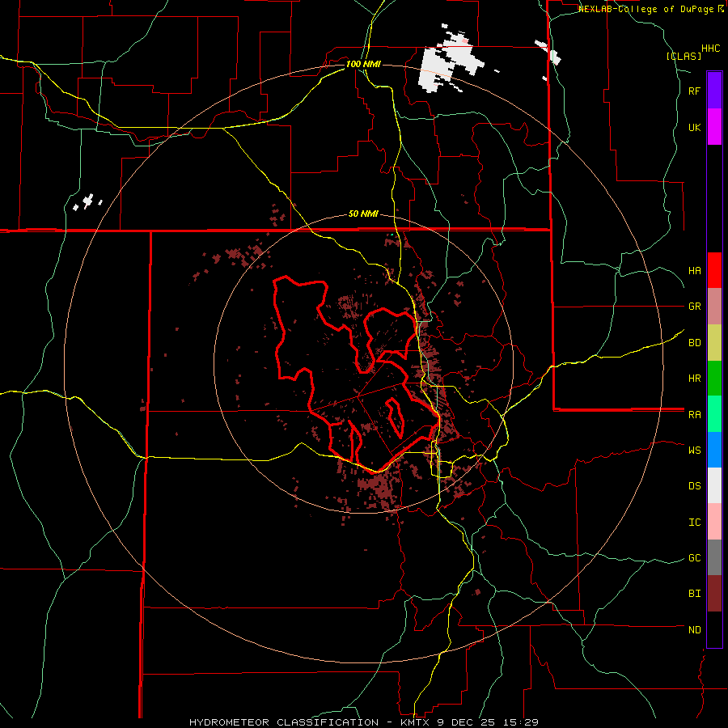Click the GC legend label
This screenshot has width=728, height=728.
(x=694, y=557)
